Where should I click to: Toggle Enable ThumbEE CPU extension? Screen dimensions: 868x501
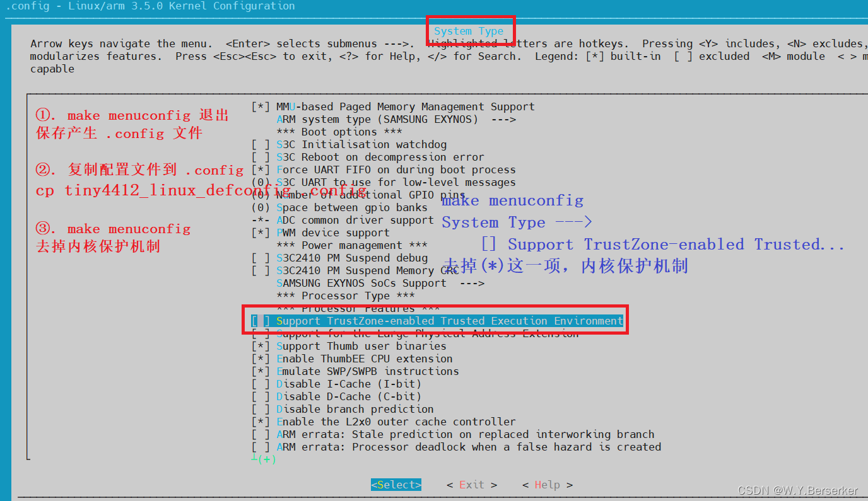[x=352, y=359]
